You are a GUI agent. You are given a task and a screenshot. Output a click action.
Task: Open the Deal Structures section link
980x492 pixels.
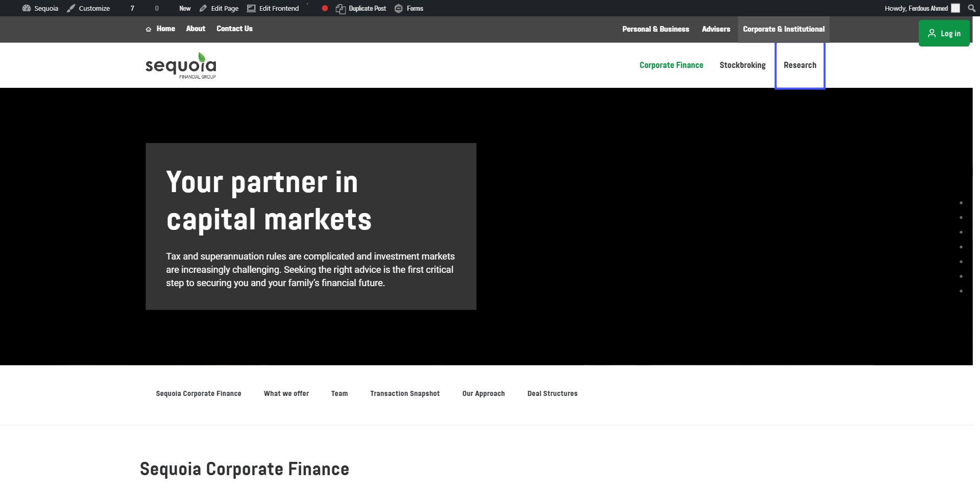click(552, 393)
